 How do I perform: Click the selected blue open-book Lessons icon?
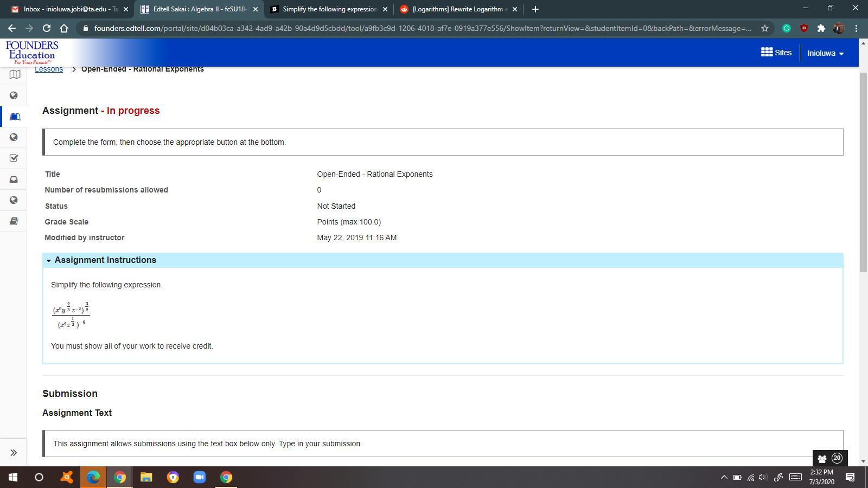coord(15,117)
